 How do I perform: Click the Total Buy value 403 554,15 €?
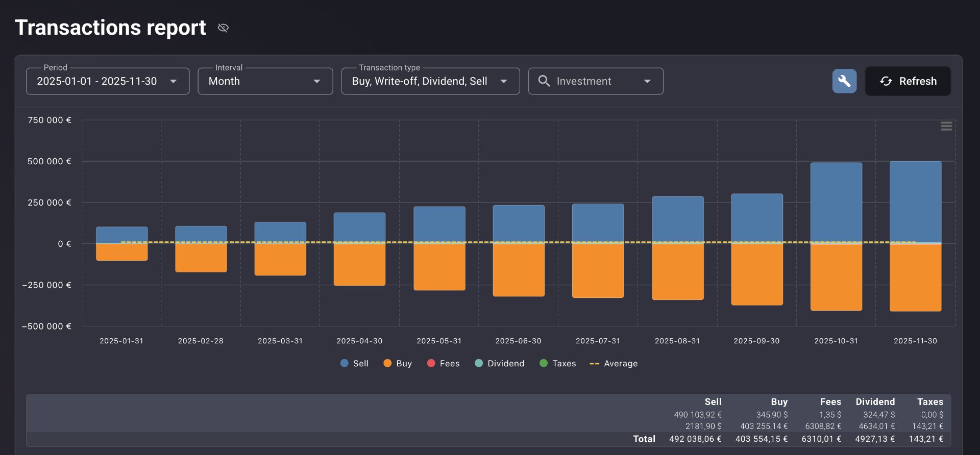click(x=762, y=439)
